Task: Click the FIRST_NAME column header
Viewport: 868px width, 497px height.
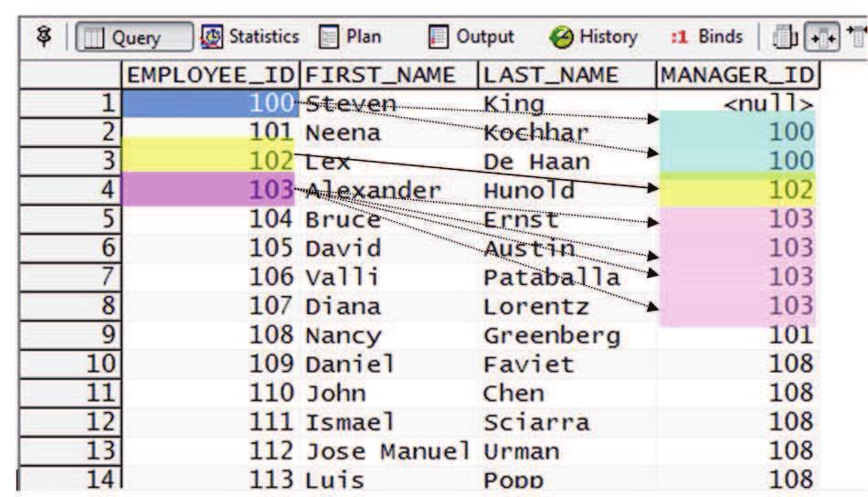Action: pos(388,75)
